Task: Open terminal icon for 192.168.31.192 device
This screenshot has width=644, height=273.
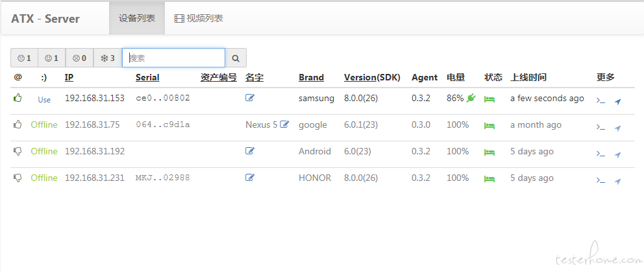Action: [x=601, y=154]
